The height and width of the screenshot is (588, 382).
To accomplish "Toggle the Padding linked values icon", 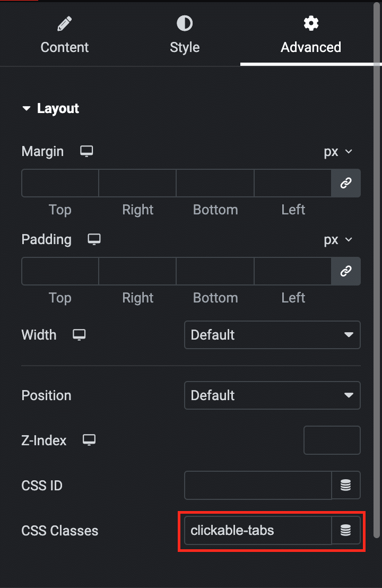I will [346, 271].
